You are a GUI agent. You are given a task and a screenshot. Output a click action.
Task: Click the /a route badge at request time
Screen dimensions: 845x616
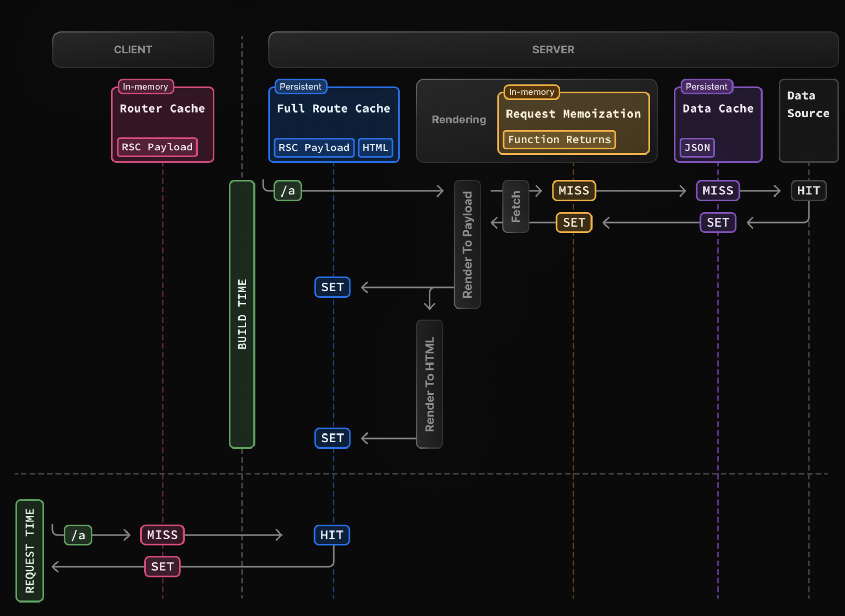[78, 535]
